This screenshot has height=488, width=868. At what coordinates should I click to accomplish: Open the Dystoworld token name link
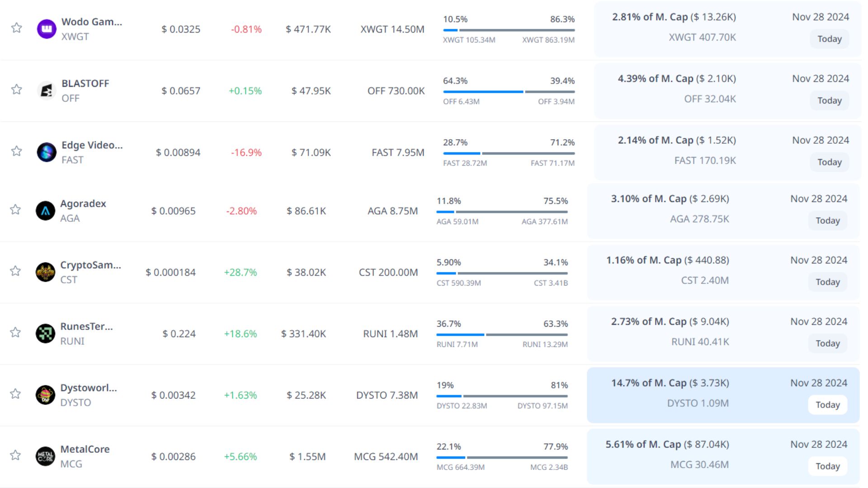pos(89,388)
